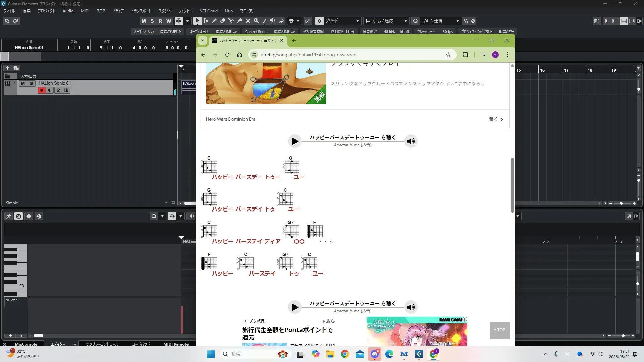Switch to the MixConsole tab
This screenshot has width=644, height=362.
[x=26, y=344]
